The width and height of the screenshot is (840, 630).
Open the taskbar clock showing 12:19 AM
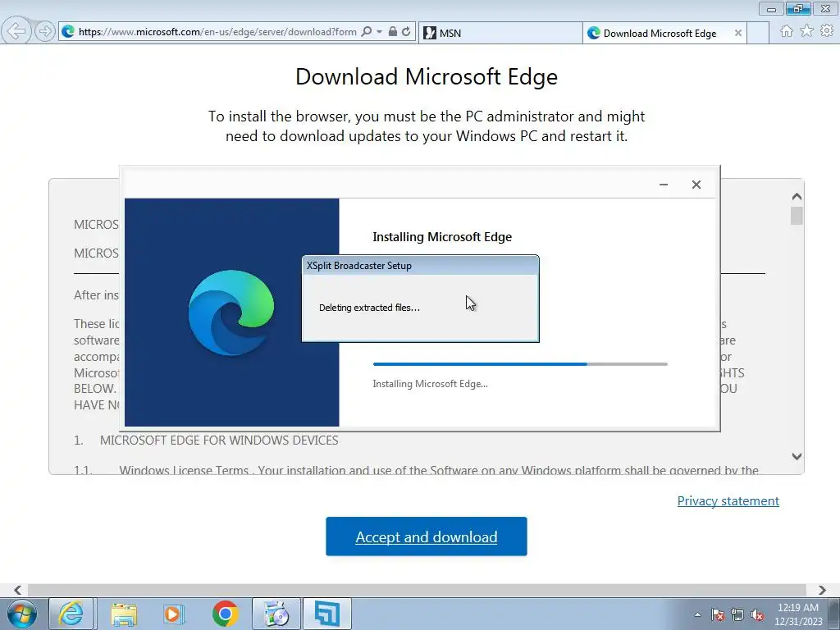[x=798, y=614]
